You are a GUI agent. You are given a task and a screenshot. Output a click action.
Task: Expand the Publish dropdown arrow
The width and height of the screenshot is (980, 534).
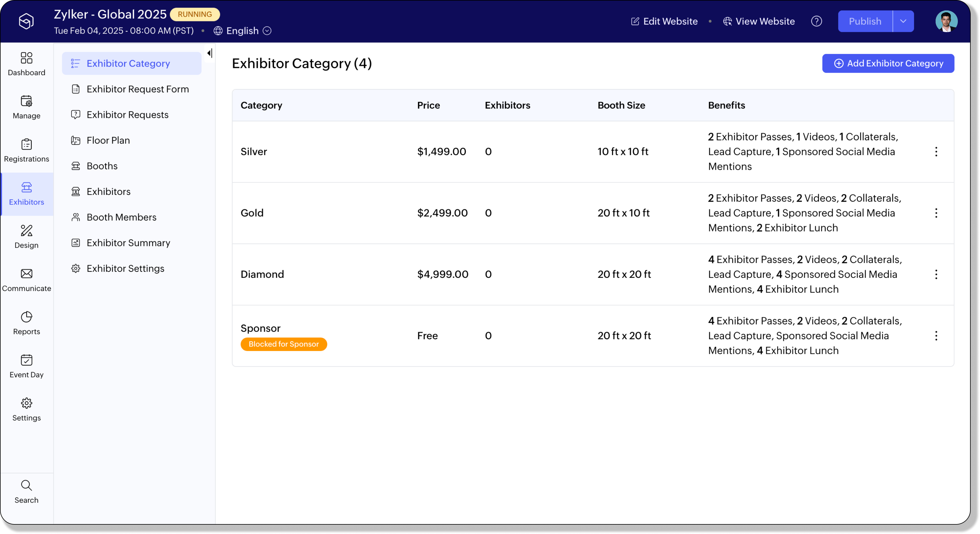[903, 21]
